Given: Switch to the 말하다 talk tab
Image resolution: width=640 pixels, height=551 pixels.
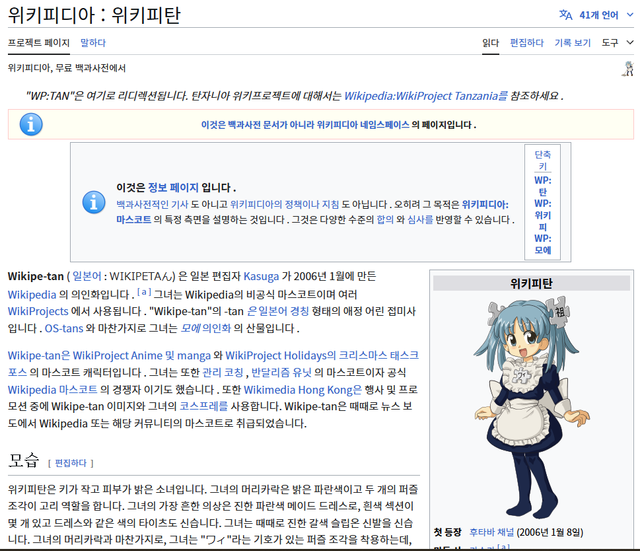Looking at the screenshot, I should (93, 42).
